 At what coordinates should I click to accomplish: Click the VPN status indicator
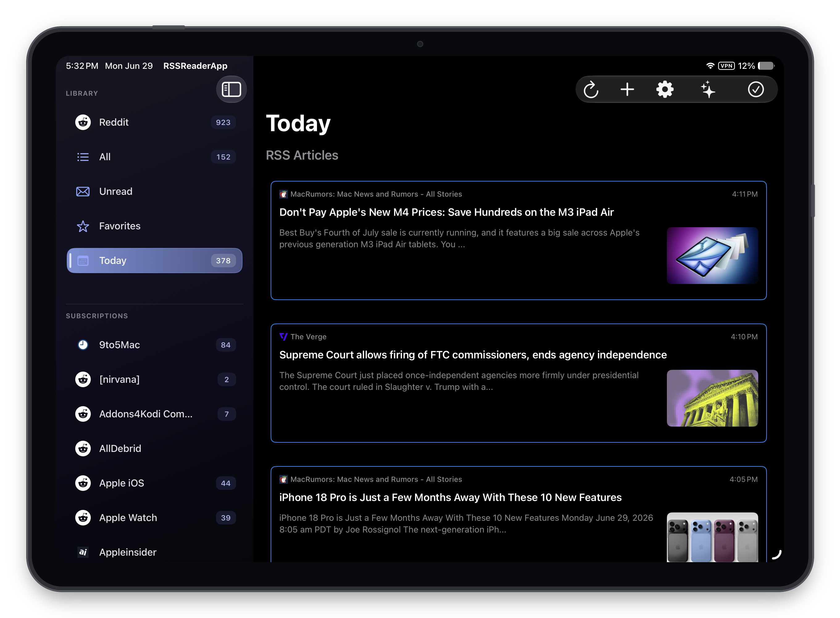(726, 66)
